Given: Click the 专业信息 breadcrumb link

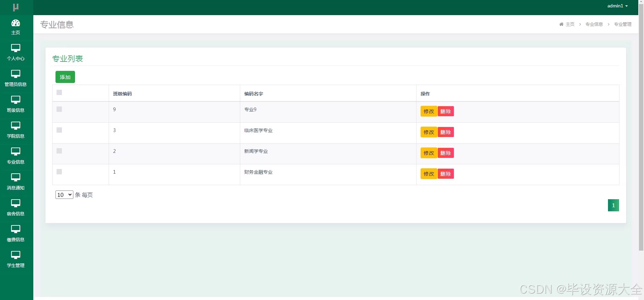Looking at the screenshot, I should 594,24.
